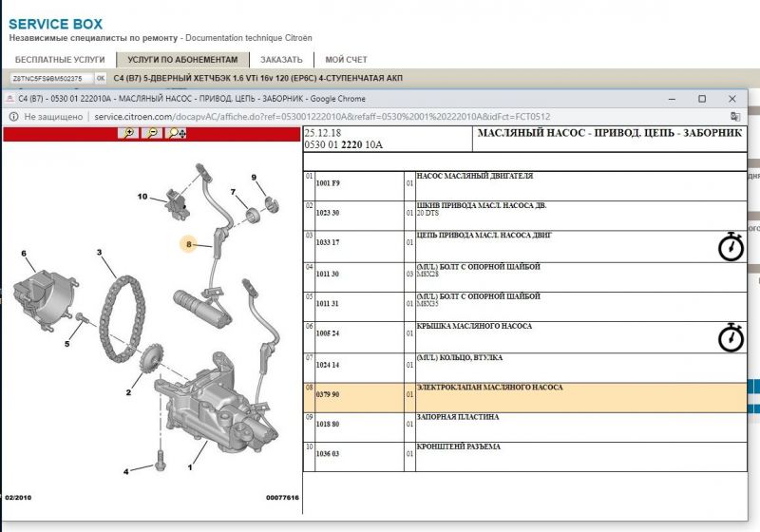Click part number 6 cover on diagram
Screen dimensions: 760x532
coord(24,253)
